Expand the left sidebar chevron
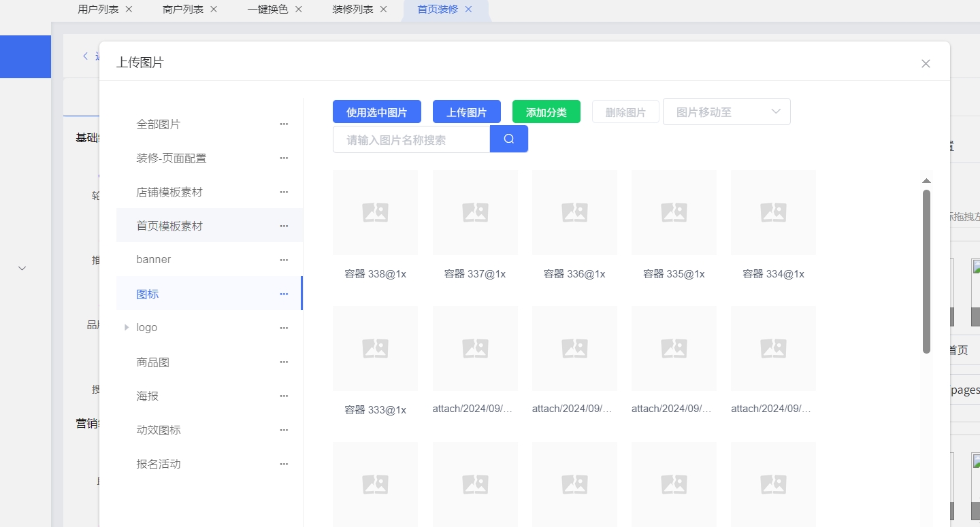 pyautogui.click(x=22, y=268)
